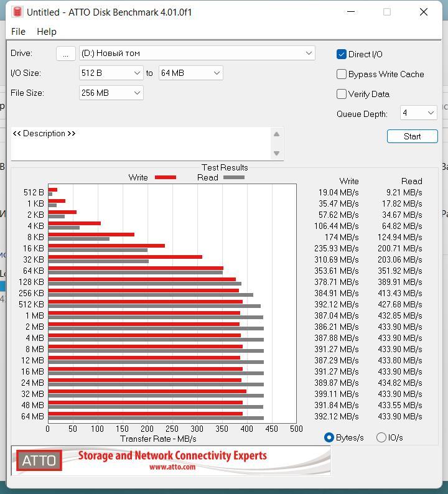Click the drive browse "..." button

tap(65, 54)
